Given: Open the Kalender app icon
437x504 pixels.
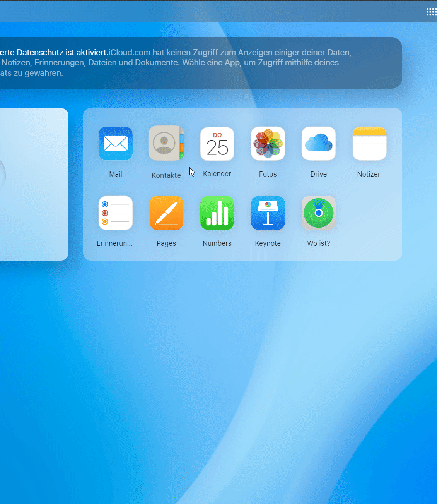Looking at the screenshot, I should click(x=217, y=144).
